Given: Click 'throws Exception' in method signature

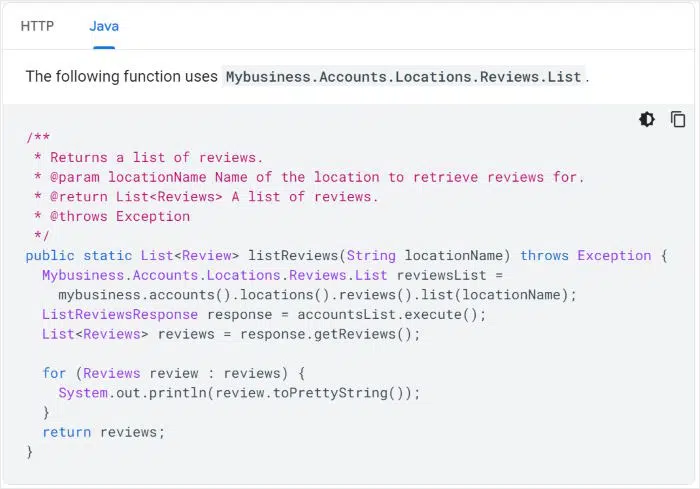Looking at the screenshot, I should click(x=586, y=256).
